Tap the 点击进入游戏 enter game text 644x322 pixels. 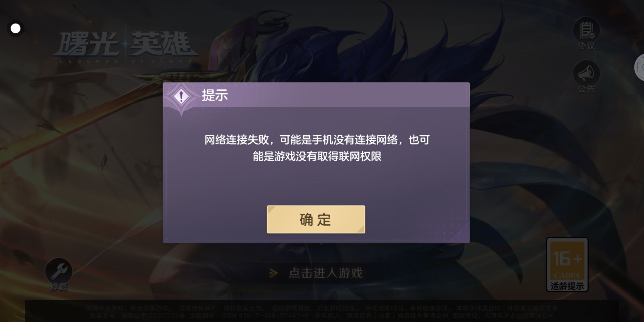[x=326, y=273]
